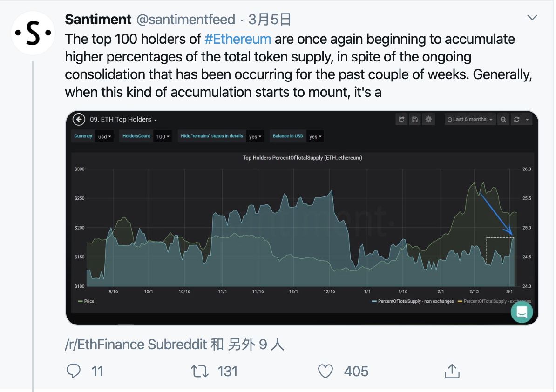Like the tweet with heart icon
The height and width of the screenshot is (392, 556).
(325, 371)
